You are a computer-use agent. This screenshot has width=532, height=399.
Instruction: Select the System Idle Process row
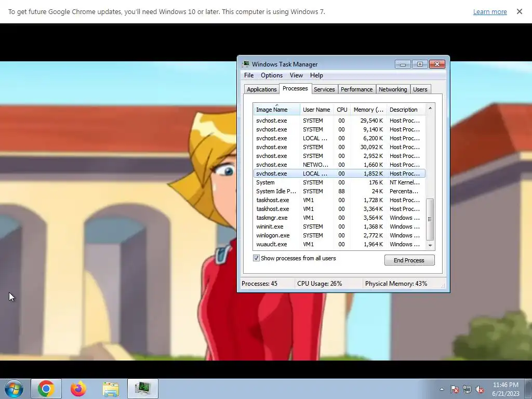(339, 191)
